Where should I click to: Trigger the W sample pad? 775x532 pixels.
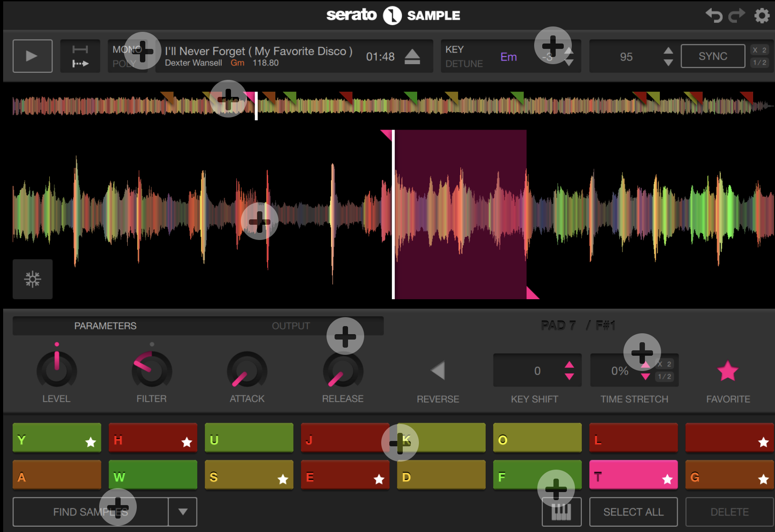(x=153, y=475)
